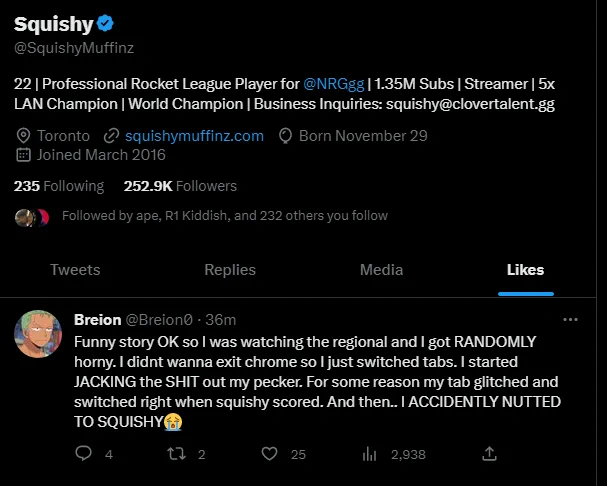Click the location pin icon beside Toronto
This screenshot has width=607, height=486.
(23, 136)
